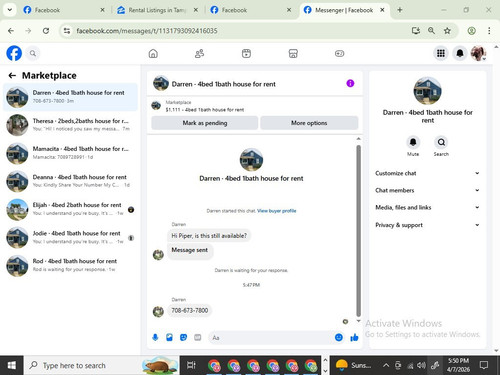This screenshot has width=500, height=375.
Task: Open Darren 4bed 1bath conversation
Action: pyautogui.click(x=70, y=97)
